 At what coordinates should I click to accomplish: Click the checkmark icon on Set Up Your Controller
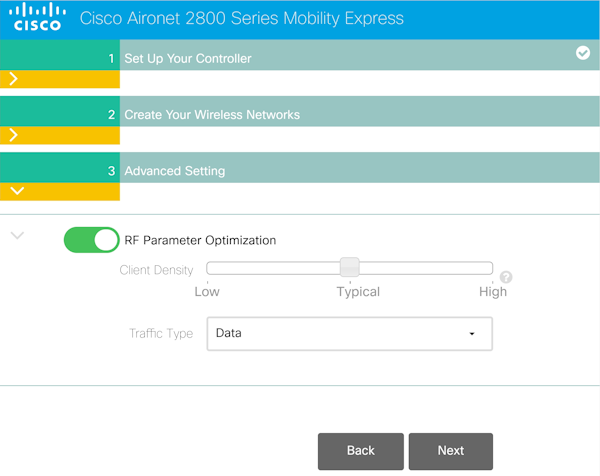click(583, 53)
